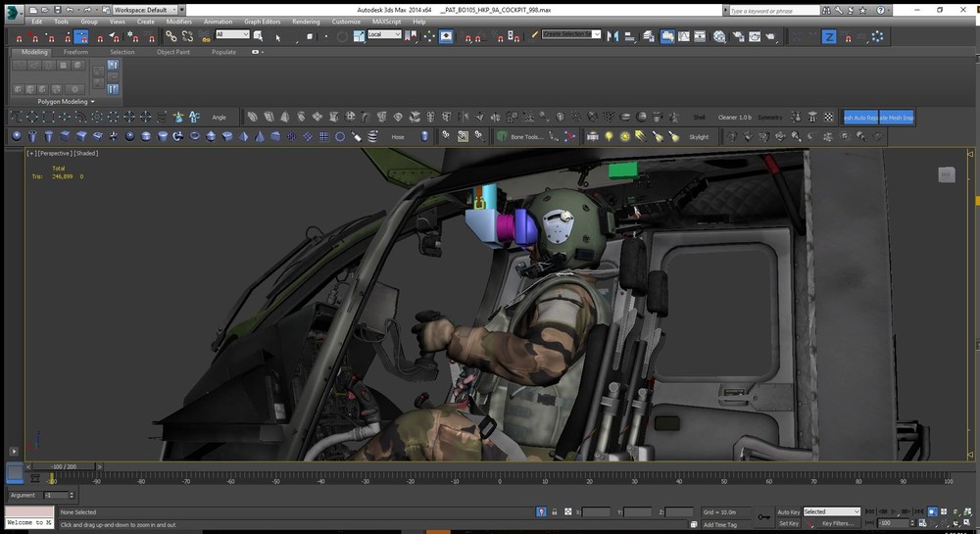Click the Save File icon in title bar
Screen dimensions: 980x534
(x=56, y=10)
